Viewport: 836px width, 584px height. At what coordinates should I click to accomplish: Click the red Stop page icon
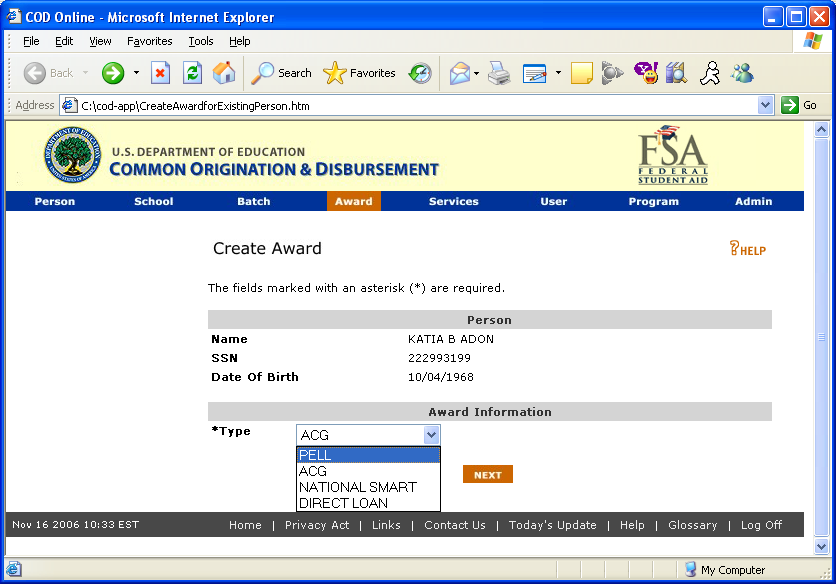click(160, 73)
